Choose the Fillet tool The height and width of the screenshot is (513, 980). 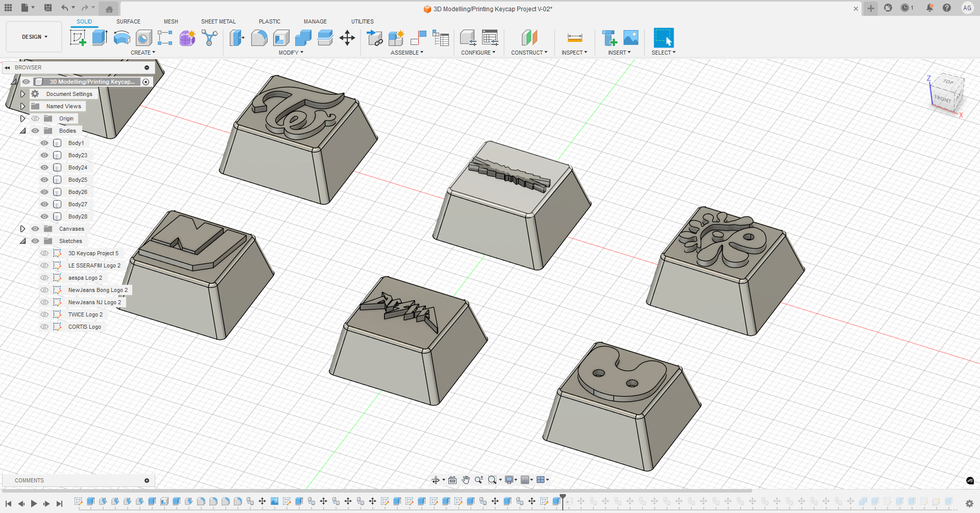point(259,38)
